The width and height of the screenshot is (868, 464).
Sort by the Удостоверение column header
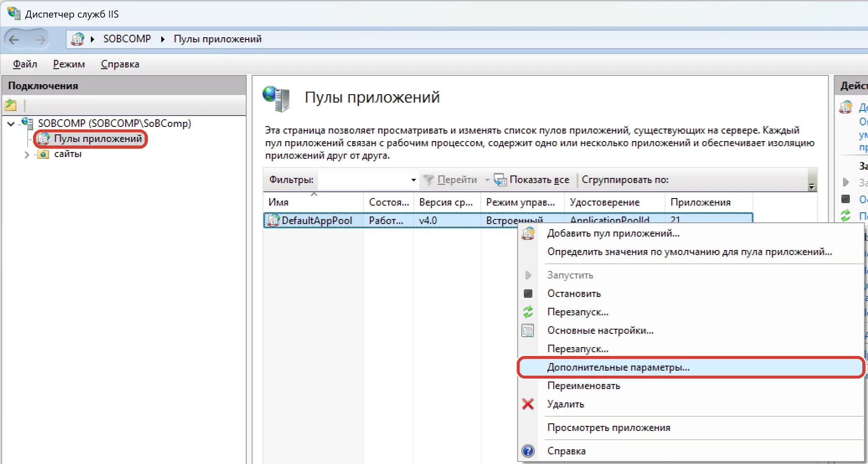pyautogui.click(x=615, y=202)
